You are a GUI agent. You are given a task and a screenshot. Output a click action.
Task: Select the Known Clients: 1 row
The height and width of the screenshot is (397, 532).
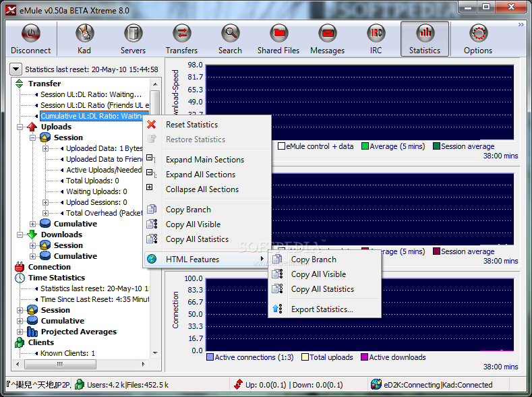pos(67,353)
